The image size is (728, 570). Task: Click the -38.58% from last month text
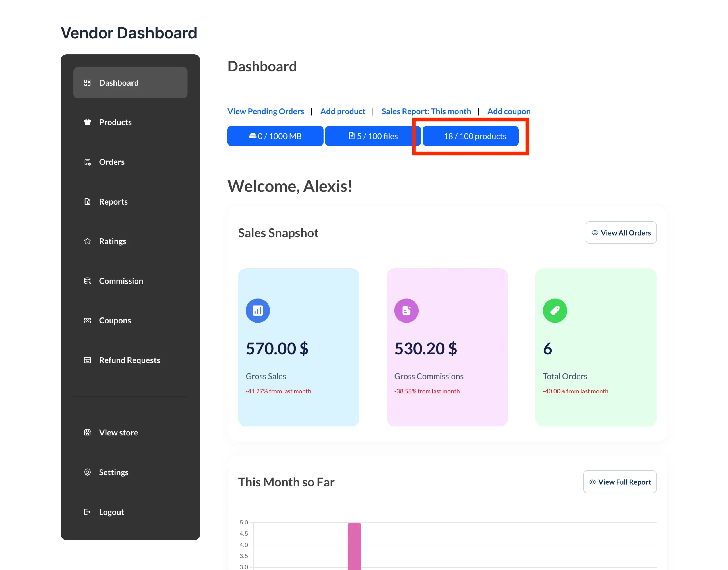427,391
